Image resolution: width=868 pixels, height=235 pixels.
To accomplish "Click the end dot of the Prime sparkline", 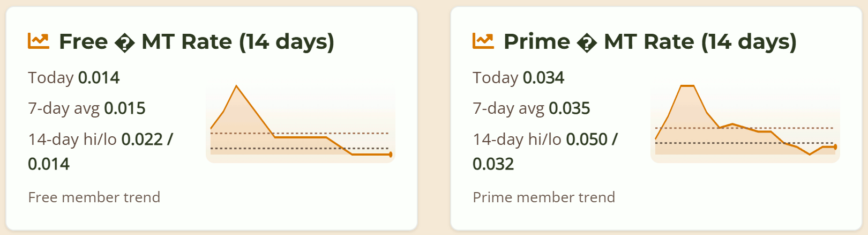I will (x=835, y=147).
